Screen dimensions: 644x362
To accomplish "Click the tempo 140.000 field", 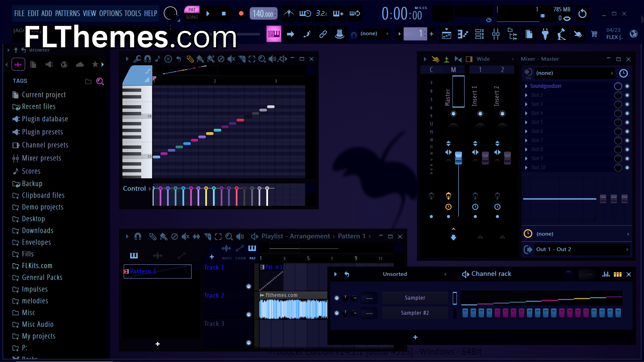I will (x=263, y=14).
